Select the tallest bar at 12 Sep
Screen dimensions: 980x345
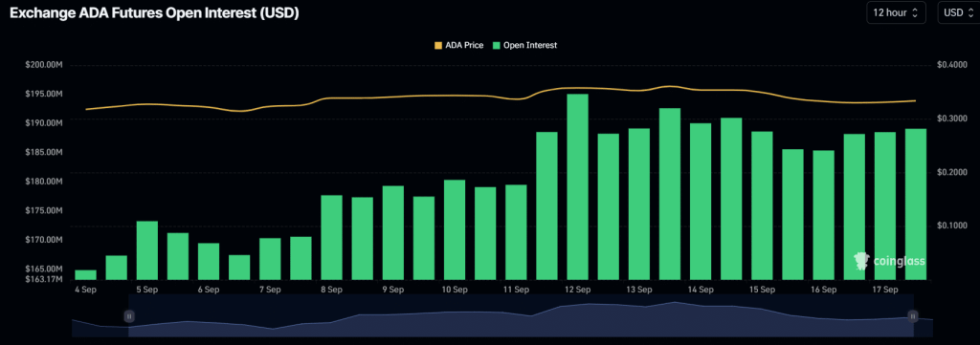pos(577,186)
